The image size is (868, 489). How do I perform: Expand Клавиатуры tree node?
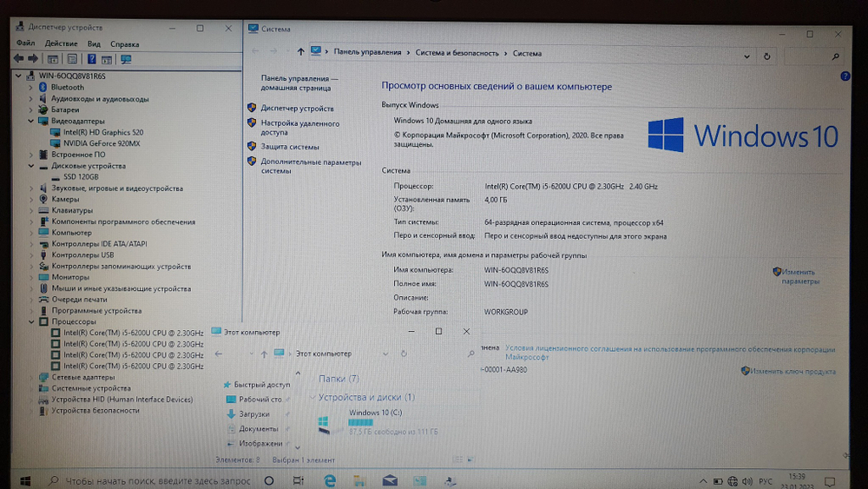(31, 210)
